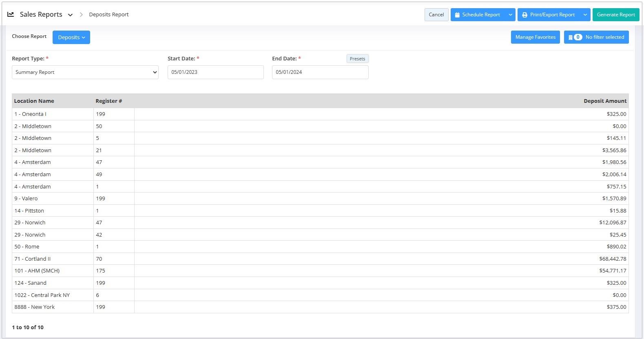The width and height of the screenshot is (644, 339).
Task: Click Manage Favorites
Action: pyautogui.click(x=535, y=37)
